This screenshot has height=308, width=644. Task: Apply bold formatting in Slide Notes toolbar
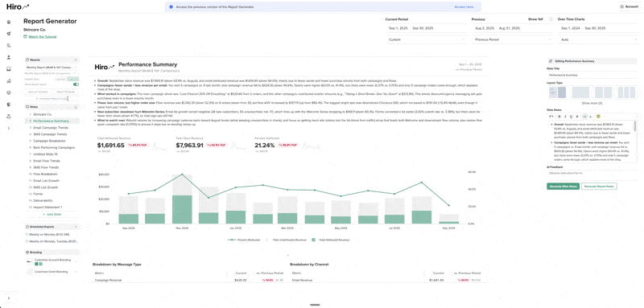559,117
